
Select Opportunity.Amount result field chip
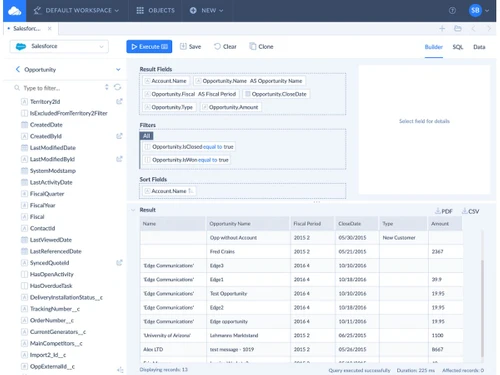[230, 107]
